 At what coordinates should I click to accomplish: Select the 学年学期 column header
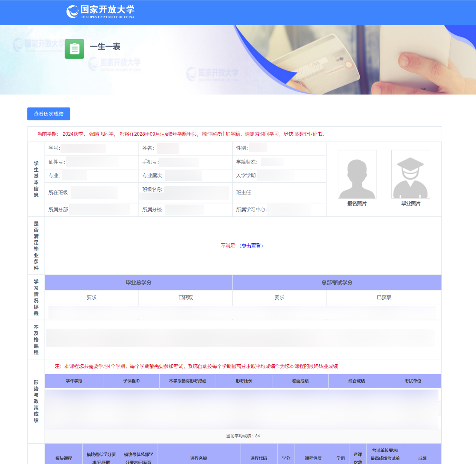(x=74, y=381)
